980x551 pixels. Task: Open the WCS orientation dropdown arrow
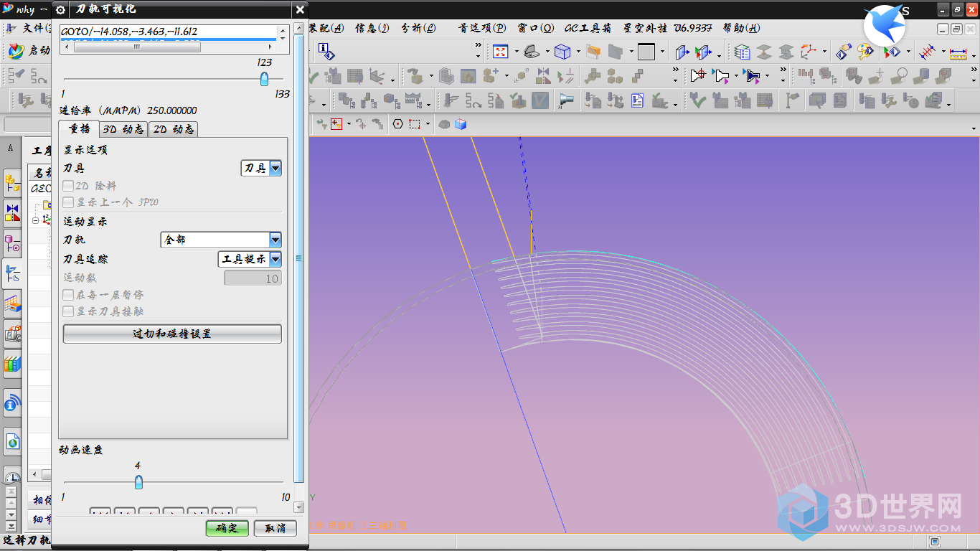point(824,52)
